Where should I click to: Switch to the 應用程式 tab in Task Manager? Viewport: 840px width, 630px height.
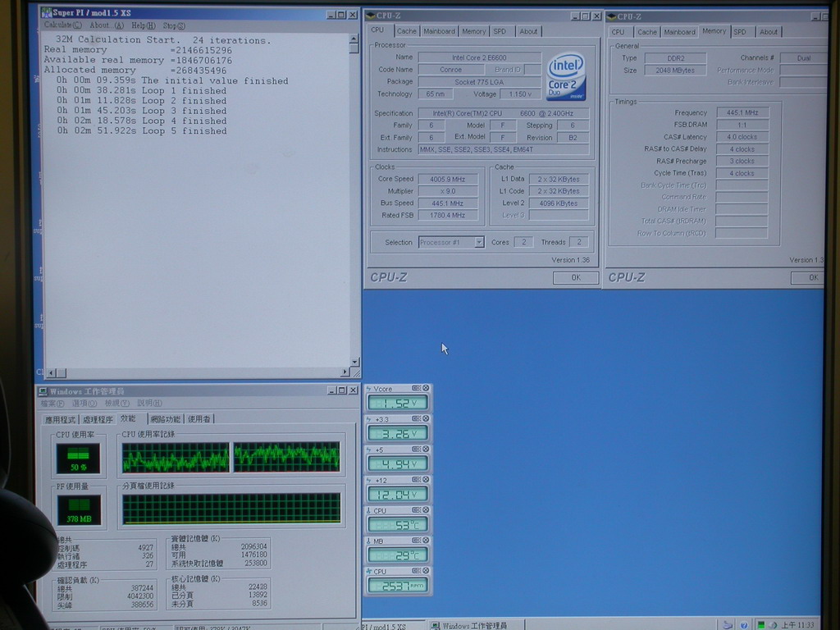pos(61,419)
